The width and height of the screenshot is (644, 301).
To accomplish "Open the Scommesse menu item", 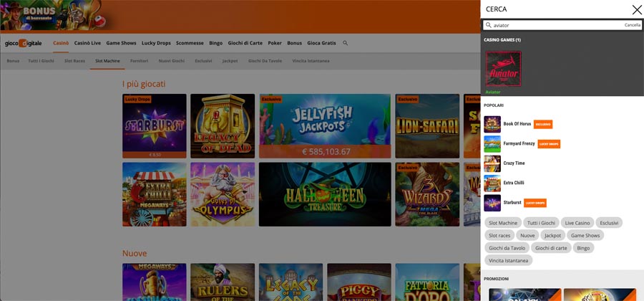I will [190, 43].
